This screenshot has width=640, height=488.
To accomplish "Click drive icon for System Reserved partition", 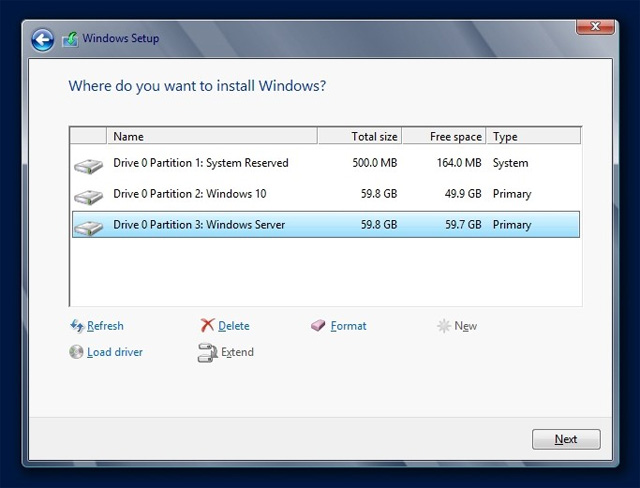I will point(88,164).
